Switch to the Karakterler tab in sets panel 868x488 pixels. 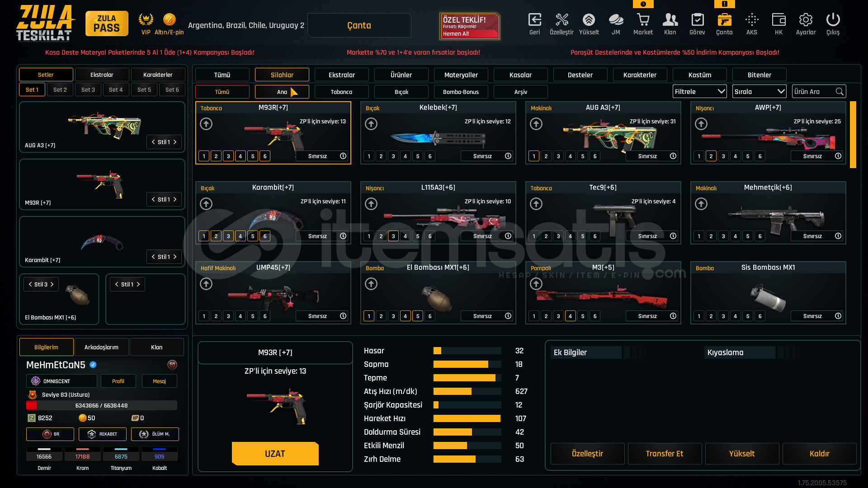[x=158, y=75]
